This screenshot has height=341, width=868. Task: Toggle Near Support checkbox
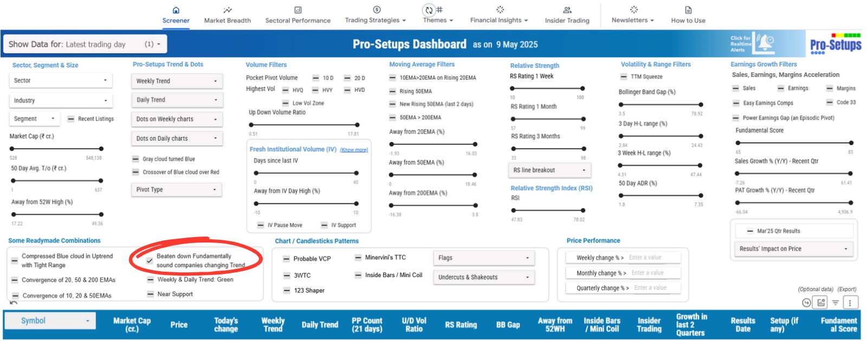coord(151,294)
